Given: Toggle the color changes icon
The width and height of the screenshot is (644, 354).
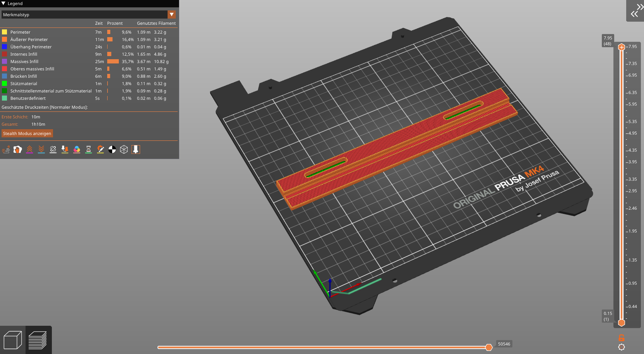Looking at the screenshot, I should (x=77, y=150).
